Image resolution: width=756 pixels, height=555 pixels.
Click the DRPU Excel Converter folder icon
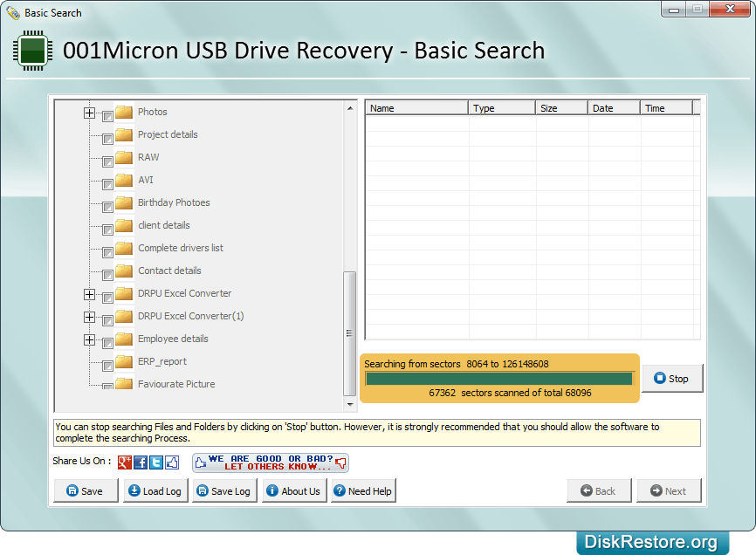124,293
